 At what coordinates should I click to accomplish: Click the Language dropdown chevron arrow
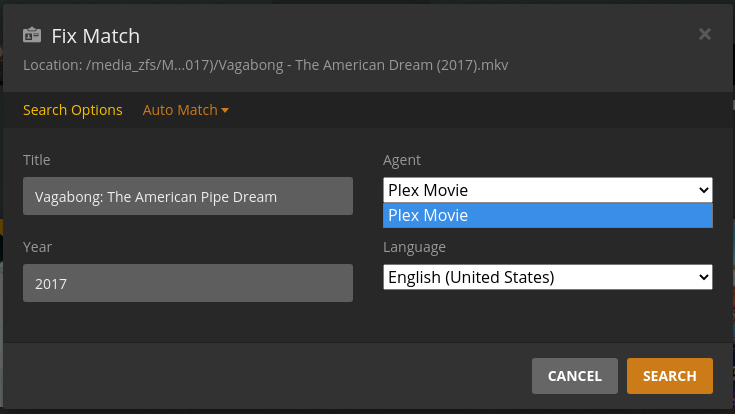pyautogui.click(x=703, y=277)
